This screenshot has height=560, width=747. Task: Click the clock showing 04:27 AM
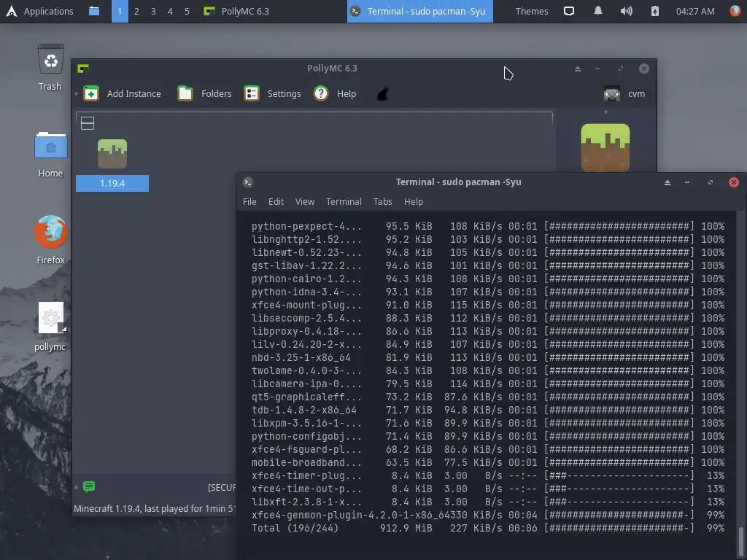[x=695, y=11]
